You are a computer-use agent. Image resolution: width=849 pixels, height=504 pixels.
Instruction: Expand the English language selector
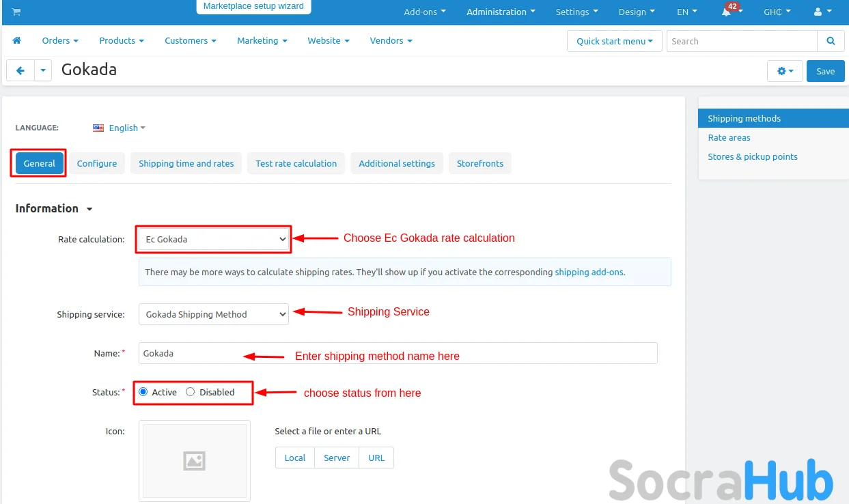[127, 128]
